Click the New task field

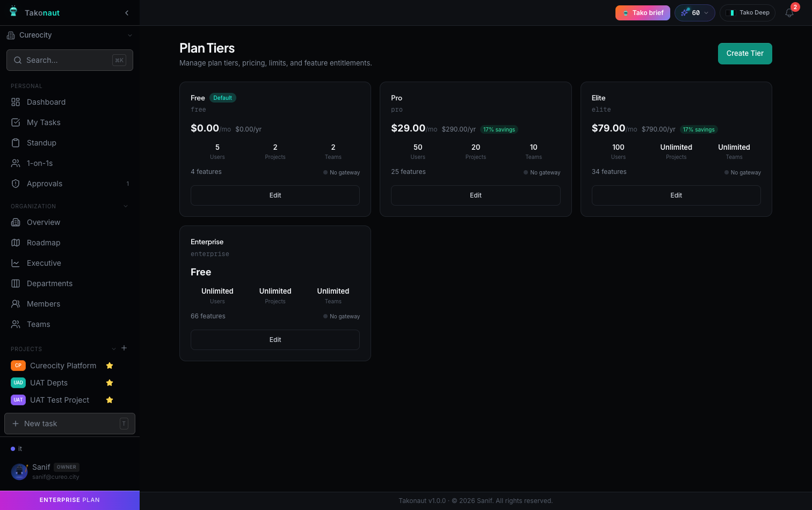70,424
